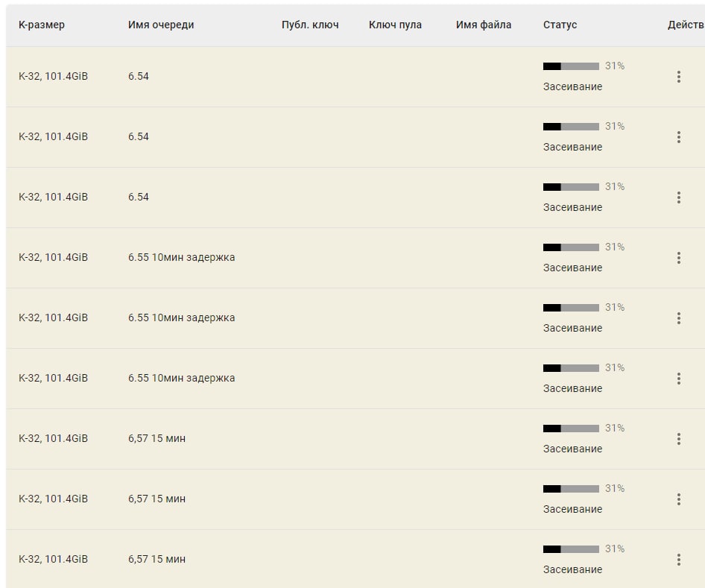Select 'К-32, 101.4GiB' in the last '6,57 15 мин' row

pyautogui.click(x=53, y=559)
